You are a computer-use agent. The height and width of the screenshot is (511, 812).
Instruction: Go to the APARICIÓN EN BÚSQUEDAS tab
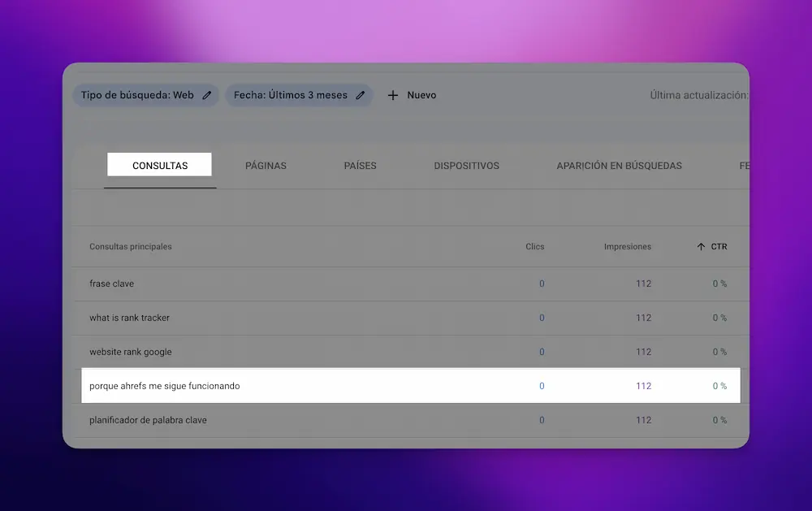[619, 166]
